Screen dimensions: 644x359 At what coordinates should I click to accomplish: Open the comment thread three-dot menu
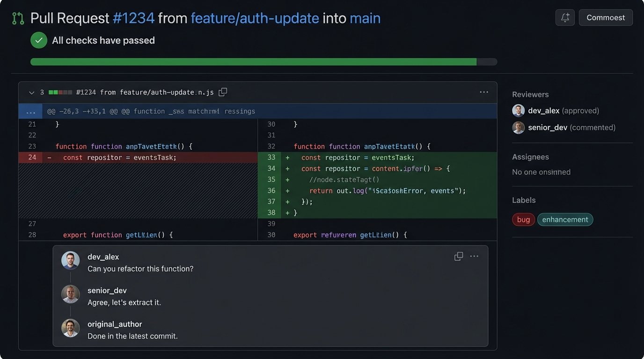474,256
